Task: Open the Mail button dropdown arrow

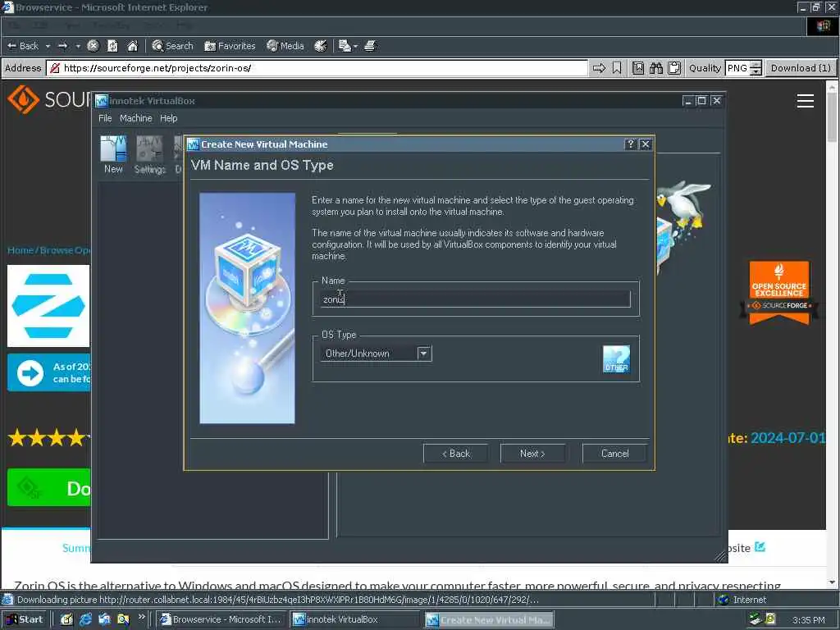Action: pos(356,46)
